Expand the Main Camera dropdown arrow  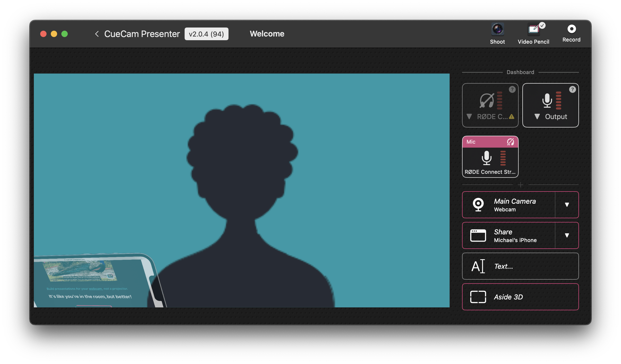(567, 205)
